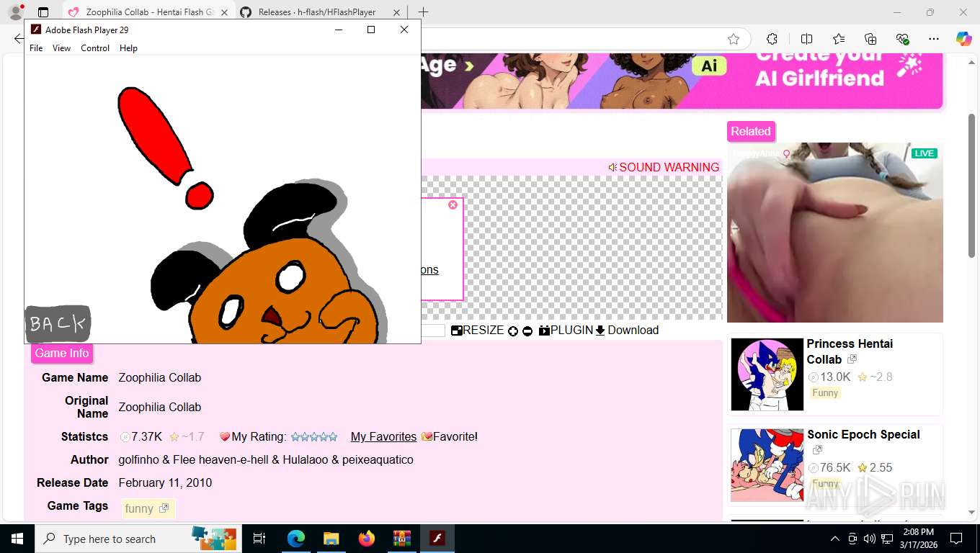Open Task View on the taskbar
This screenshot has width=980, height=553.
(259, 539)
